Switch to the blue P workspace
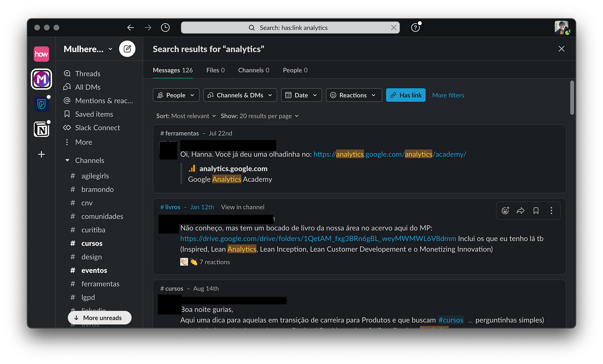This screenshot has width=603, height=364. pos(41,104)
